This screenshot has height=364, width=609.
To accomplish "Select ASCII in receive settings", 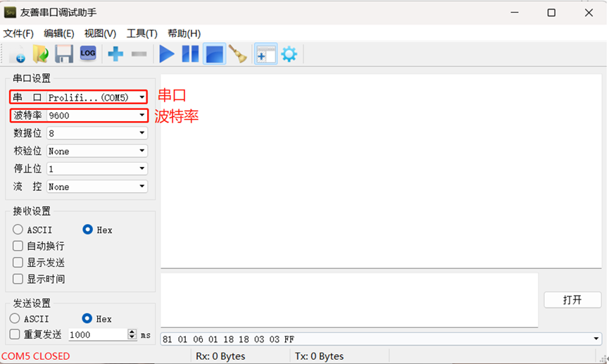I will [18, 230].
